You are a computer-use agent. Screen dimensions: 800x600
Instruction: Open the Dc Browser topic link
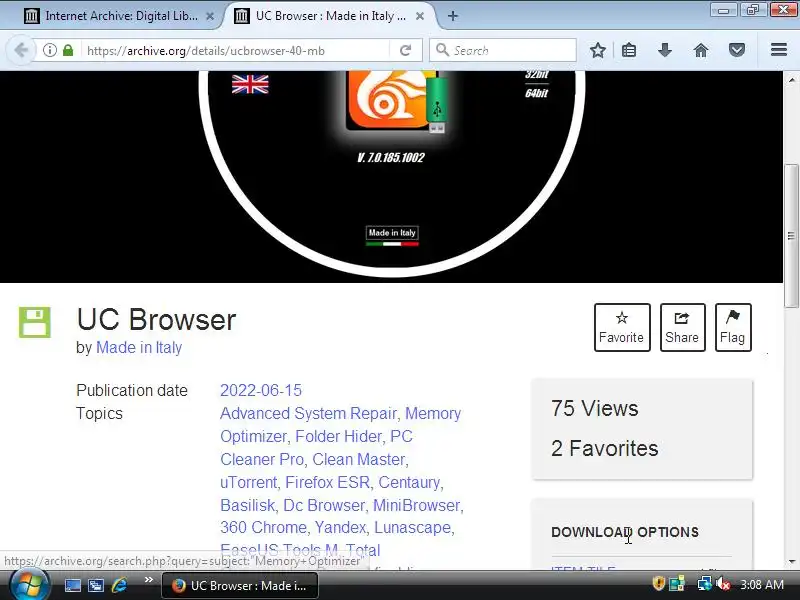(x=323, y=505)
